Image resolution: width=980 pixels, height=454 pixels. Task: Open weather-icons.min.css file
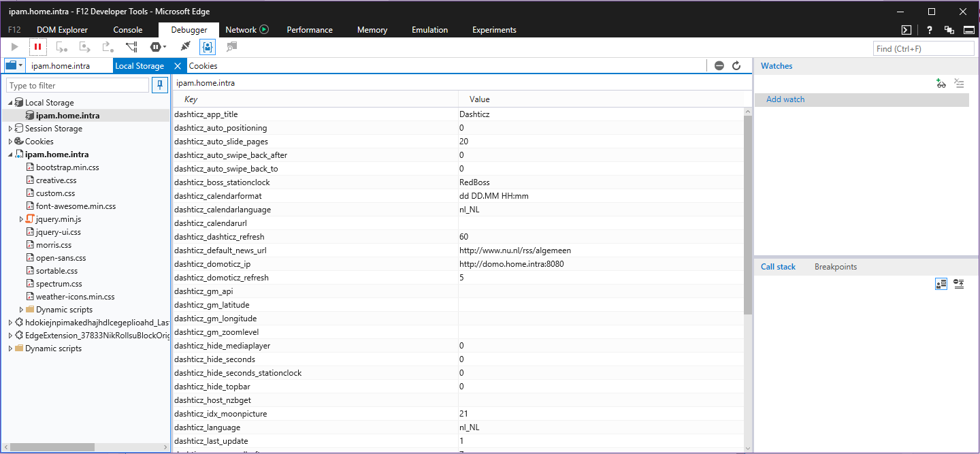click(x=75, y=297)
